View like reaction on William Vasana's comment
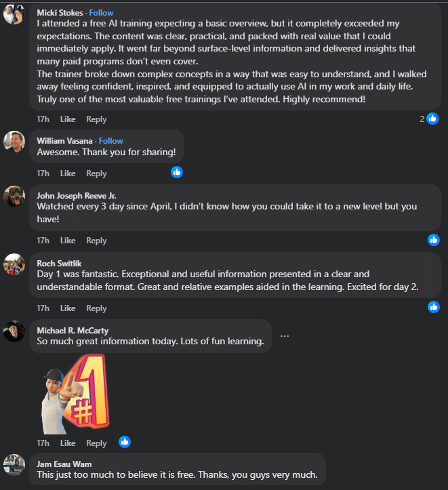The image size is (448, 490). click(x=177, y=172)
